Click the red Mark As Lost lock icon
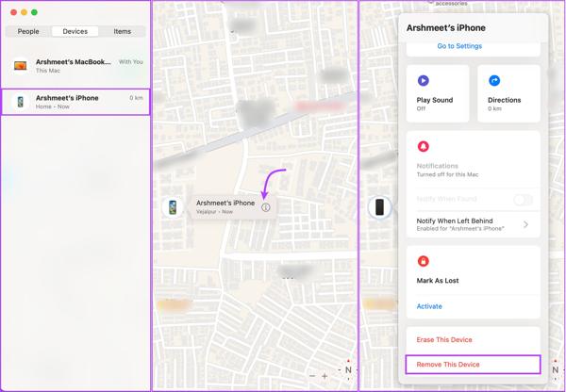Screen dimensions: 566x392 click(423, 261)
